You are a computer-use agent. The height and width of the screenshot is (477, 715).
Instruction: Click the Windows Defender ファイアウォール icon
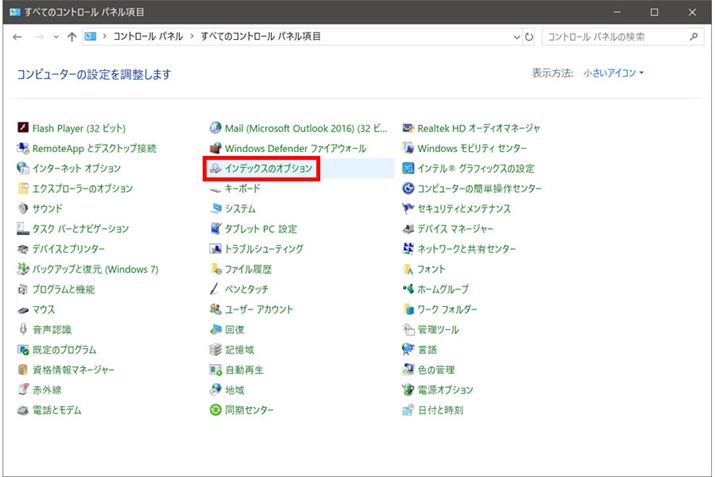pos(215,148)
